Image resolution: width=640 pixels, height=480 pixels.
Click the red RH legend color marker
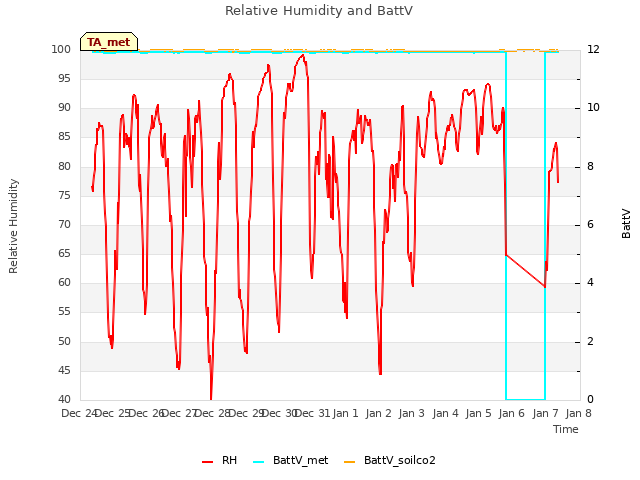[207, 462]
